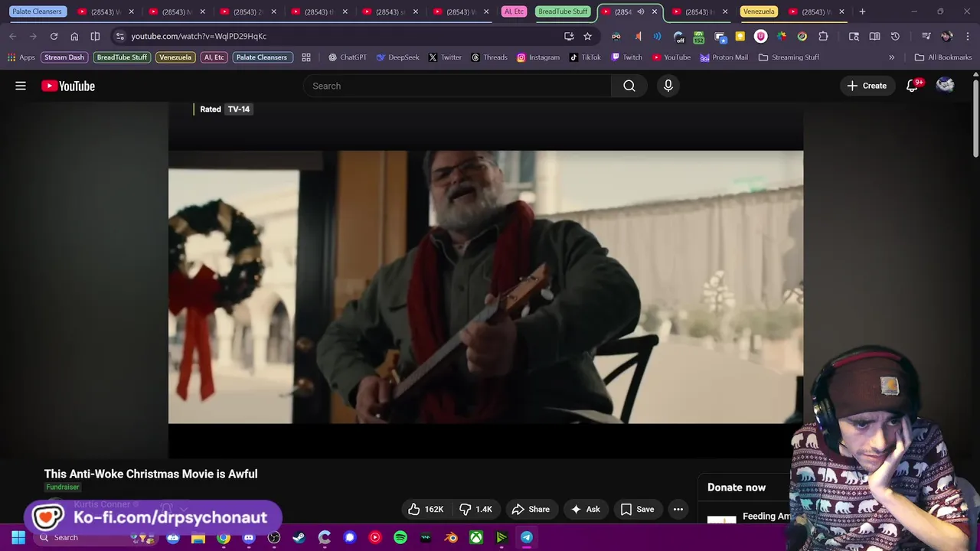The height and width of the screenshot is (551, 980).
Task: Open Blender from the taskbar
Action: [451, 537]
